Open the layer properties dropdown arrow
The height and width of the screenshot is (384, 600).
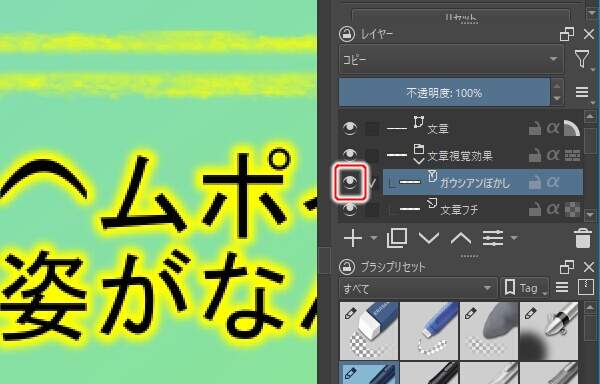coord(514,238)
